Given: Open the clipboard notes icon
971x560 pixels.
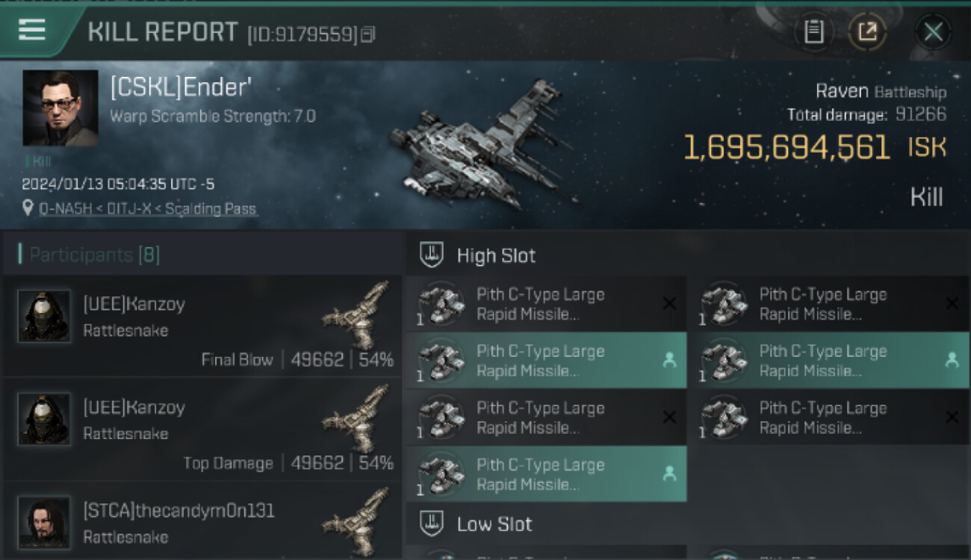Looking at the screenshot, I should 813,31.
